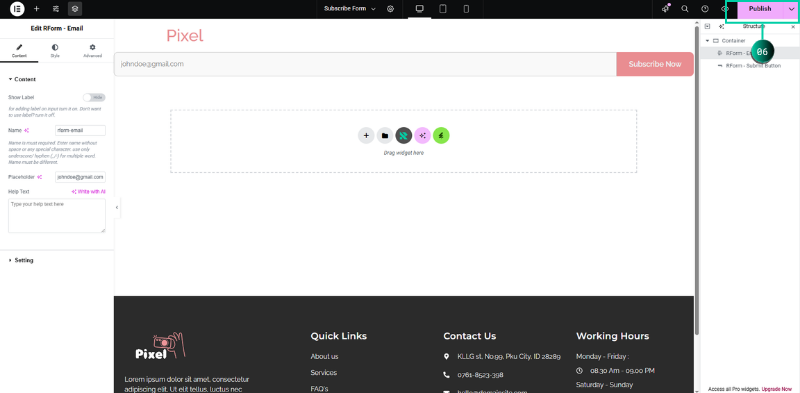This screenshot has height=393, width=800.
Task: Click the Quick Links footer heading
Action: (338, 336)
